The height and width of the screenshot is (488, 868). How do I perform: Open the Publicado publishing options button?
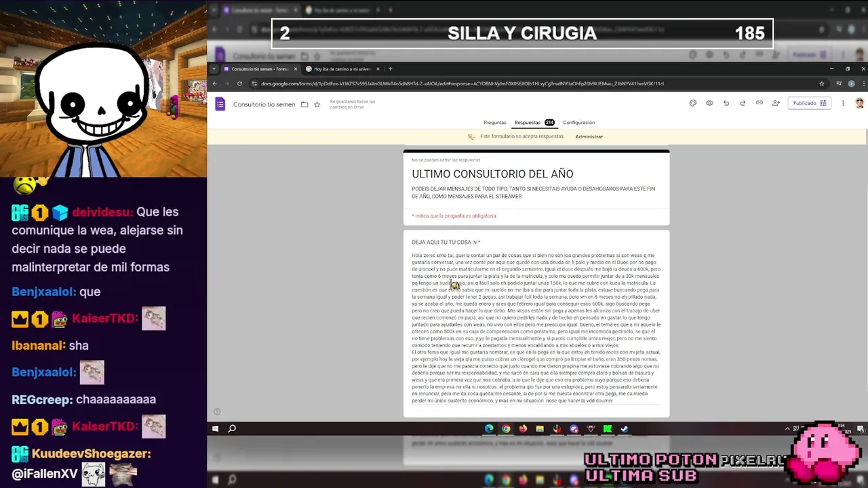(810, 103)
